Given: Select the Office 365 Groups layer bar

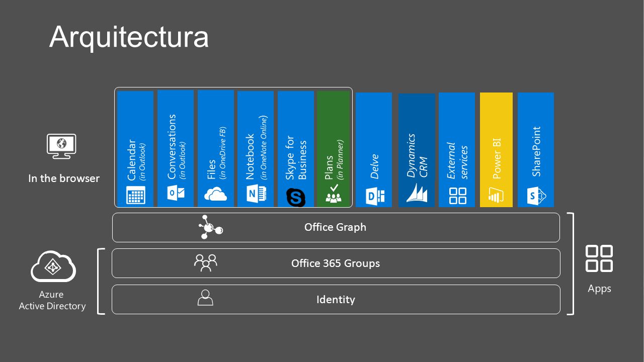Looking at the screenshot, I should (336, 263).
